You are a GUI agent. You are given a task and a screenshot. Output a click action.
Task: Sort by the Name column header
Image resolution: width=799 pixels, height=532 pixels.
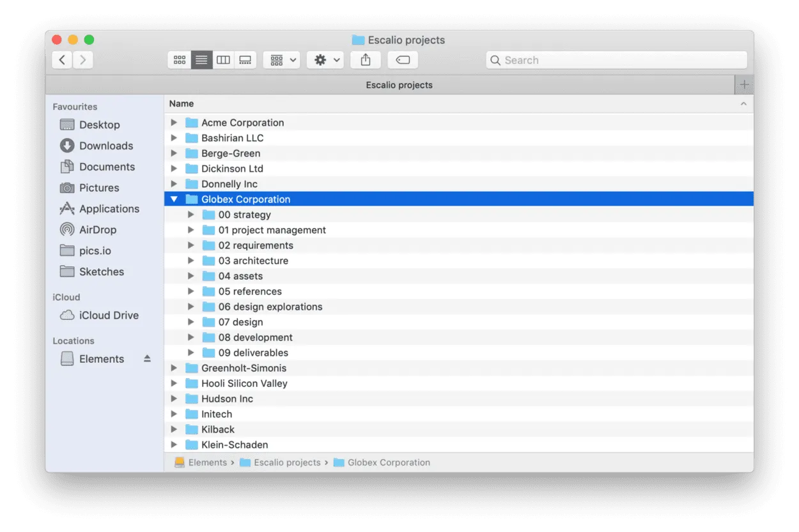pos(181,103)
